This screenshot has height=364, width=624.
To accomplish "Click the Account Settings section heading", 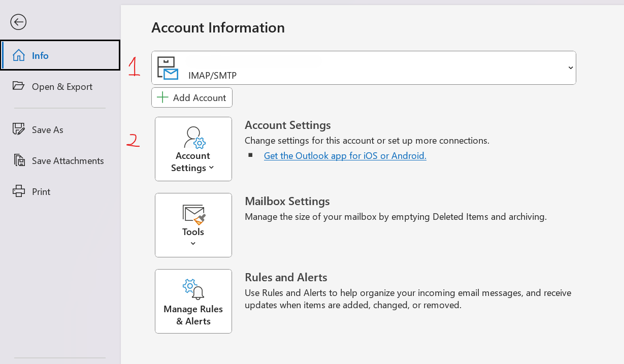I will (x=288, y=125).
